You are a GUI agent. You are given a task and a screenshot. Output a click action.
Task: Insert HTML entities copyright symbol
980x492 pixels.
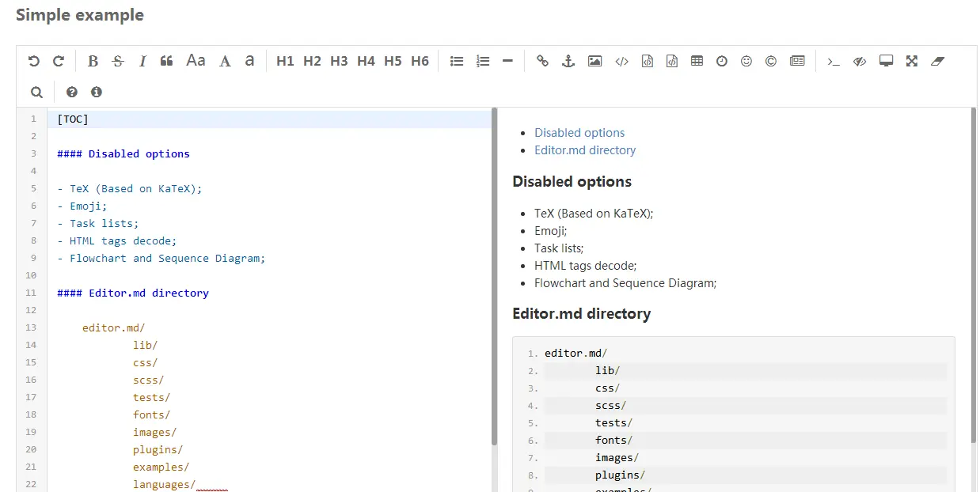pos(771,61)
